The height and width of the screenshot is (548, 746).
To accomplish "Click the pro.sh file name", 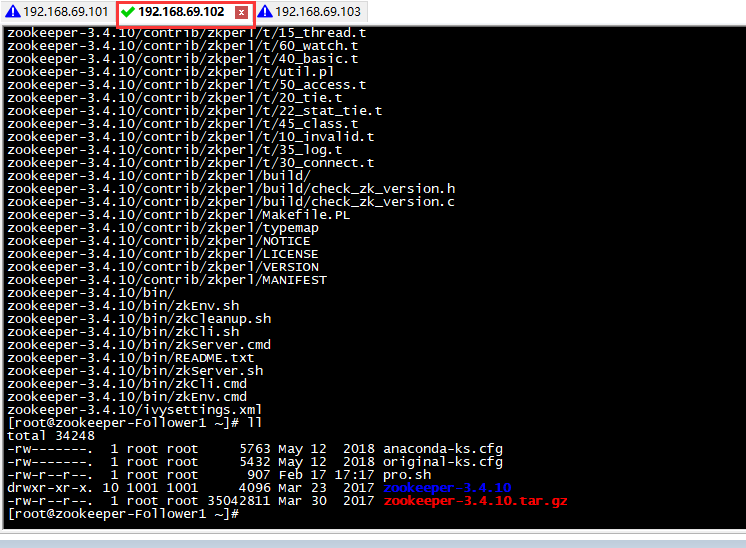I will pos(407,475).
